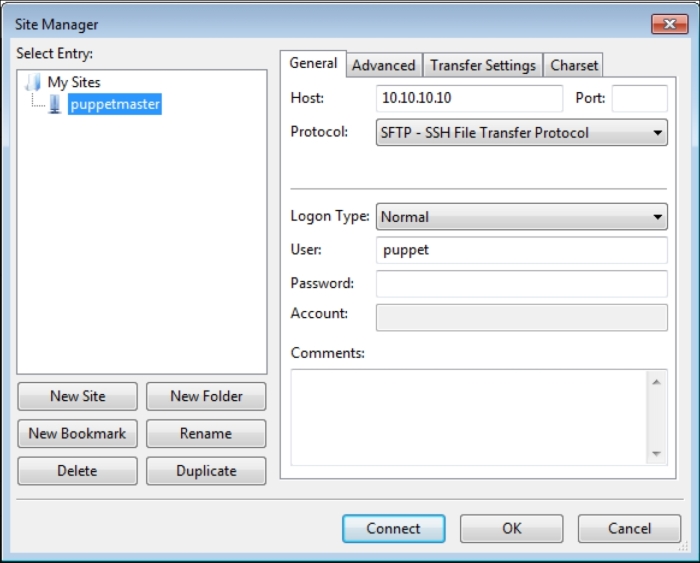Click the puppetmaster server icon
The width and height of the screenshot is (700, 563).
point(55,104)
